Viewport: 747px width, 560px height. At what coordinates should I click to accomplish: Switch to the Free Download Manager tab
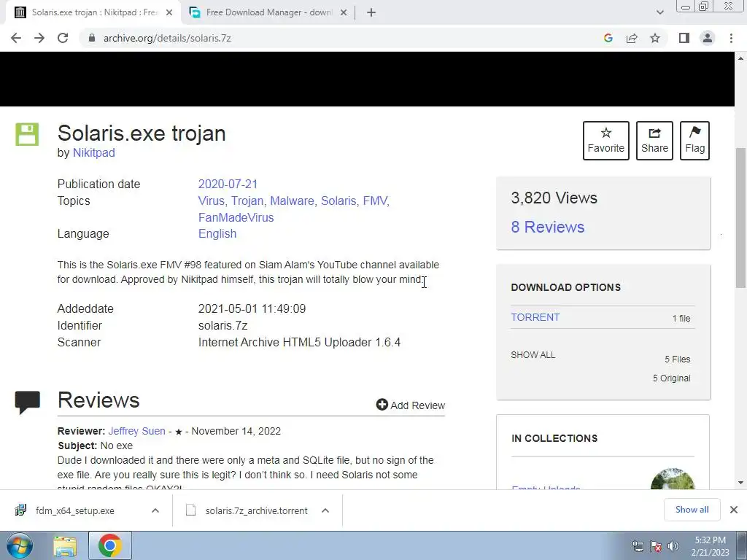268,12
